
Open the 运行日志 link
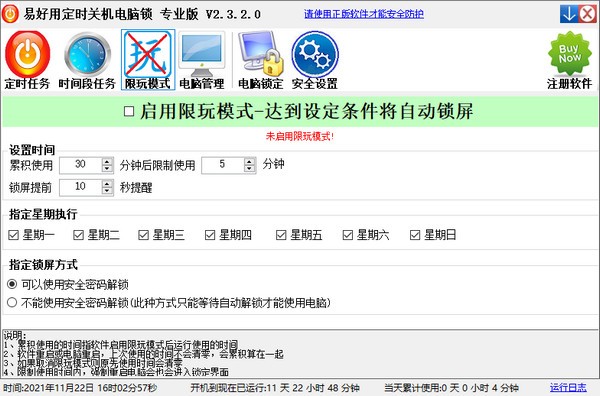[568, 388]
